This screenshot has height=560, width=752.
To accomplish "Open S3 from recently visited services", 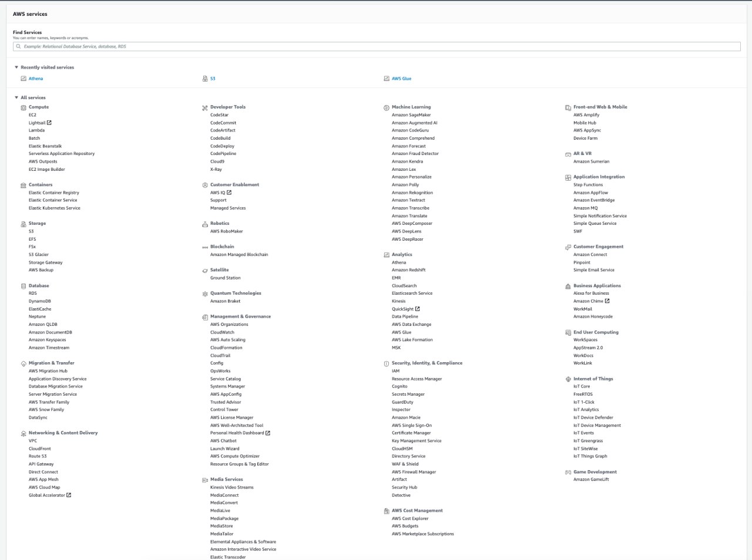I will (213, 79).
